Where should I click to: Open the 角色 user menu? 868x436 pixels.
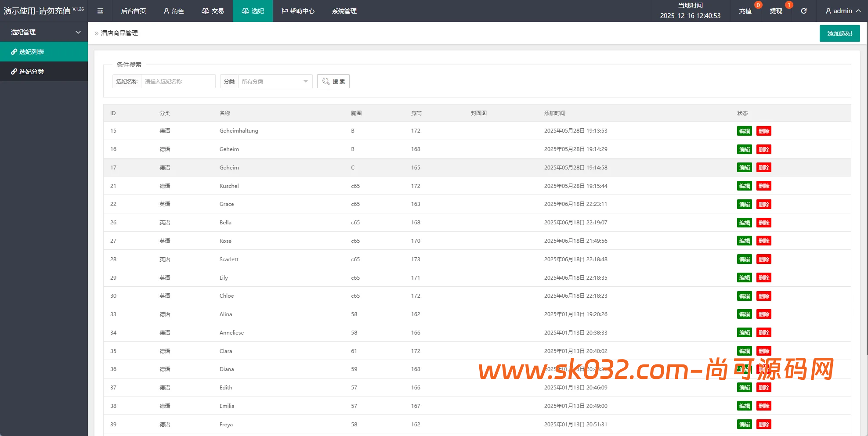[x=174, y=11]
